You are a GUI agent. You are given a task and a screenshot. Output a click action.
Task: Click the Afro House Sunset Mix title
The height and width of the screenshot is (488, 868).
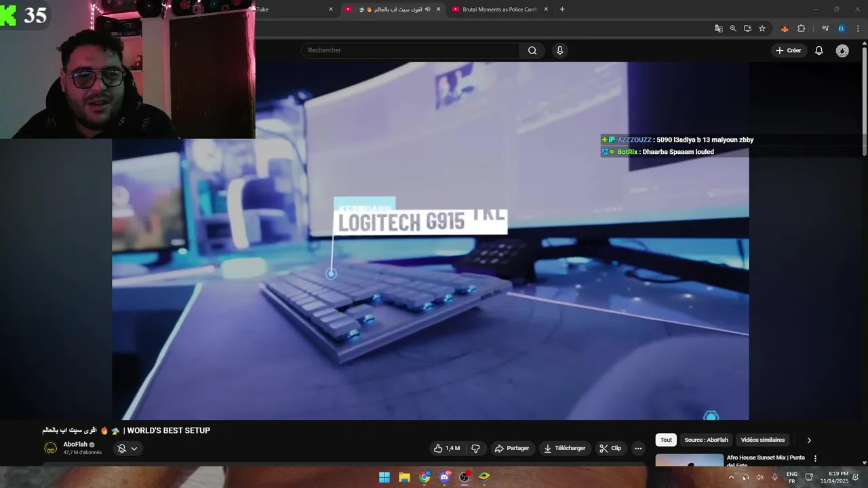tap(766, 460)
